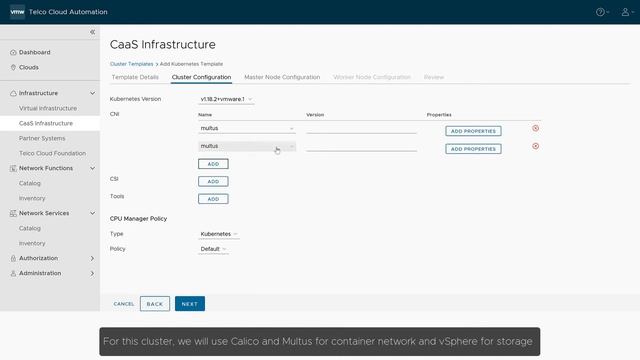Open Inventory under Network Functions

32,198
